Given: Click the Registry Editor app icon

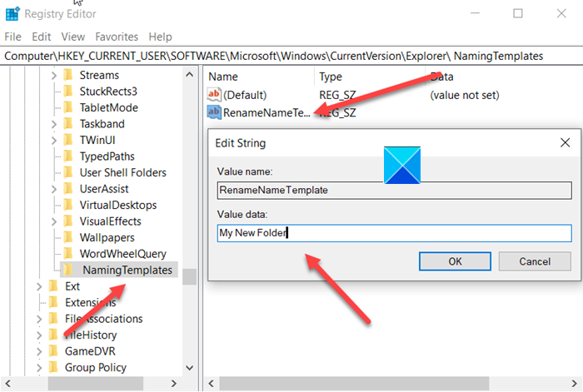Looking at the screenshot, I should [x=12, y=14].
